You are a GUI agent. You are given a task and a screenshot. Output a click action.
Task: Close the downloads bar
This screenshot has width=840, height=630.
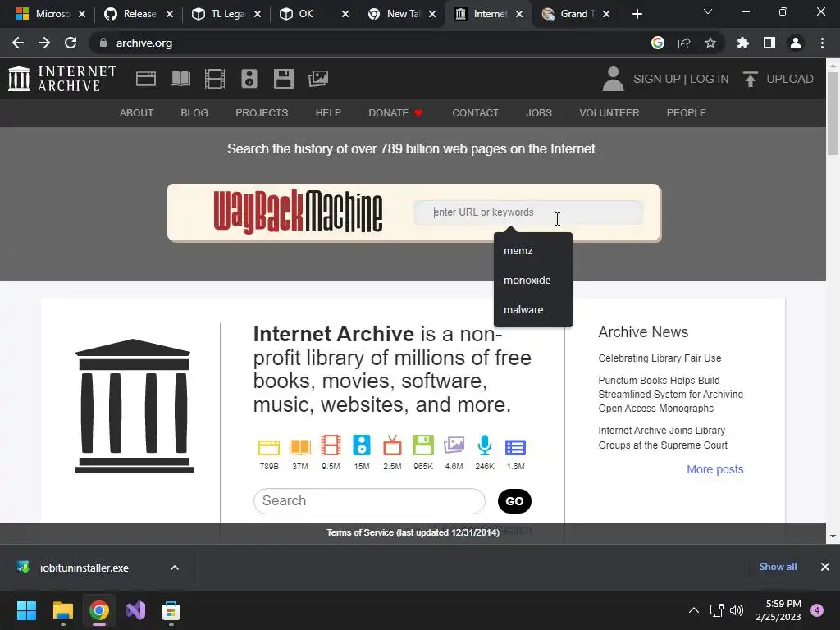pyautogui.click(x=825, y=567)
